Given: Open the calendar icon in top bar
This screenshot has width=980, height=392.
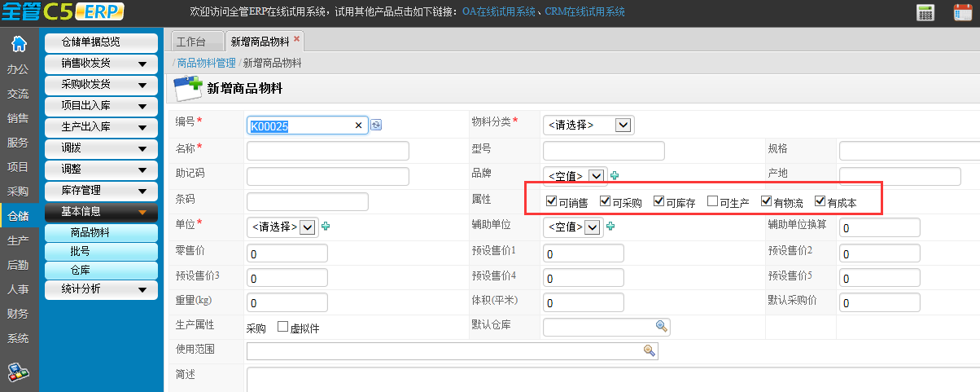Looking at the screenshot, I should tap(962, 12).
